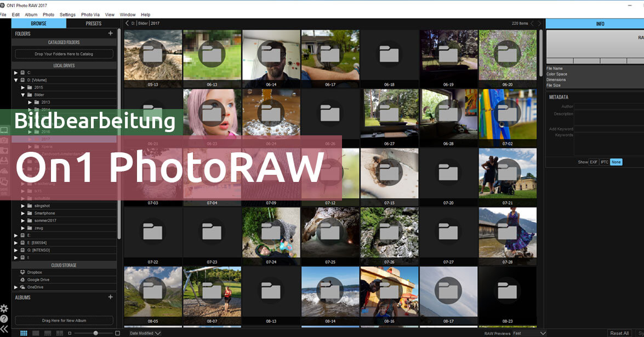Select the E: drive row
The image size is (644, 337).
pyautogui.click(x=64, y=235)
